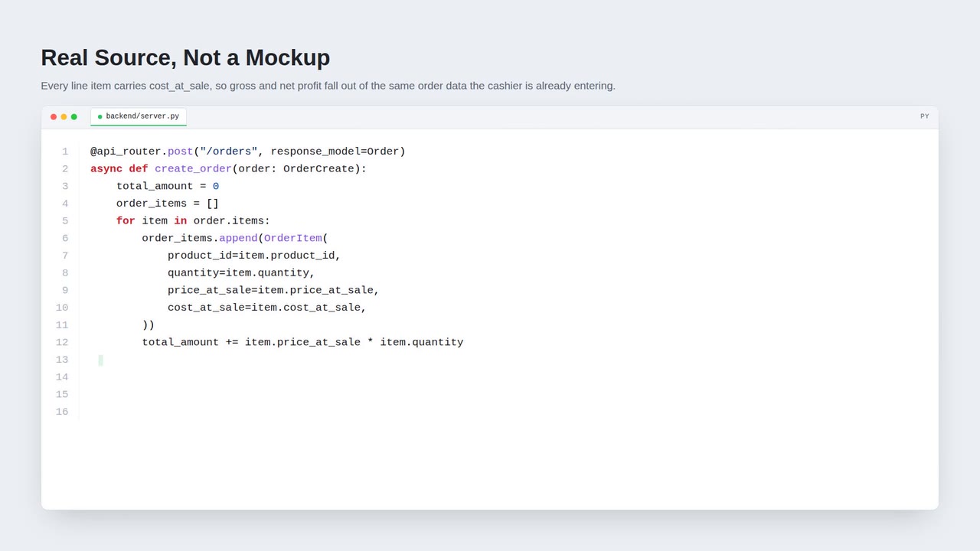The height and width of the screenshot is (551, 980).
Task: Click the "price_at_sale=item.price_at_sale," line
Action: (x=273, y=291)
